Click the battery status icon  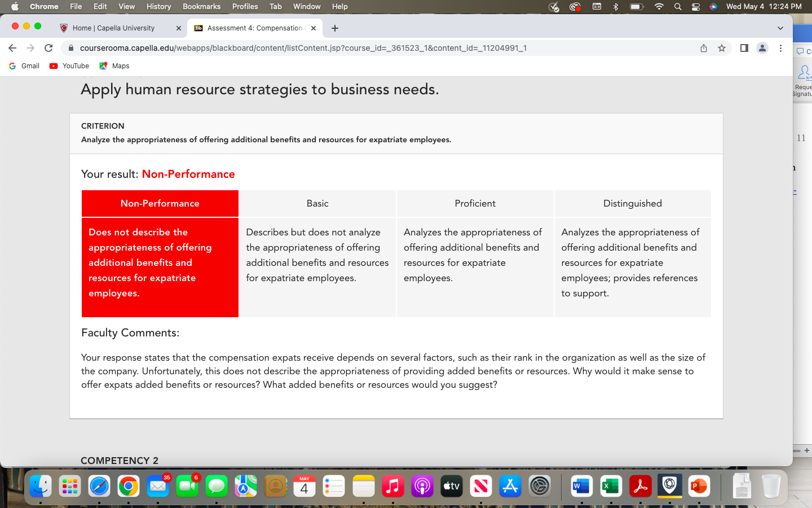[637, 6]
